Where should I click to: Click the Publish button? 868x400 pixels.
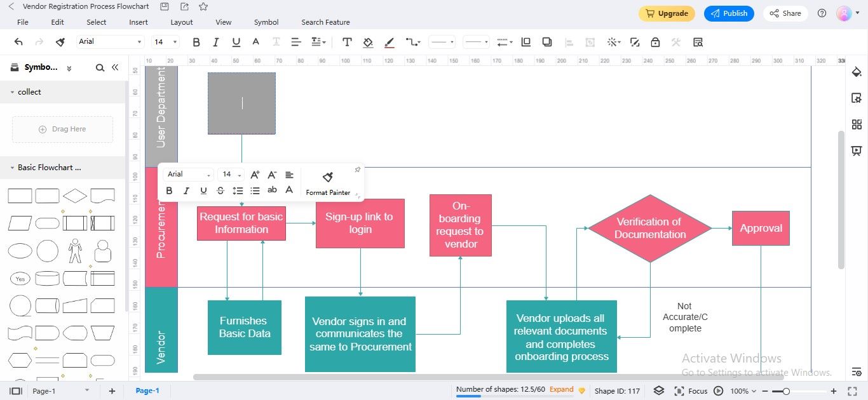click(729, 13)
